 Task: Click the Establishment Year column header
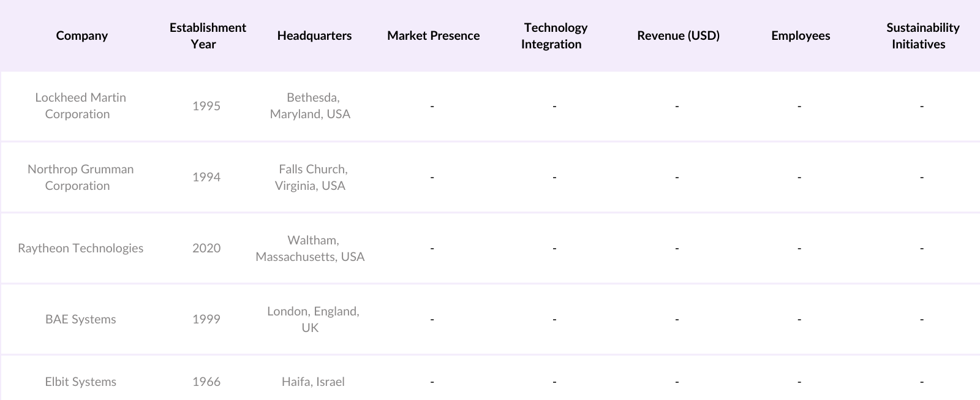point(207,36)
